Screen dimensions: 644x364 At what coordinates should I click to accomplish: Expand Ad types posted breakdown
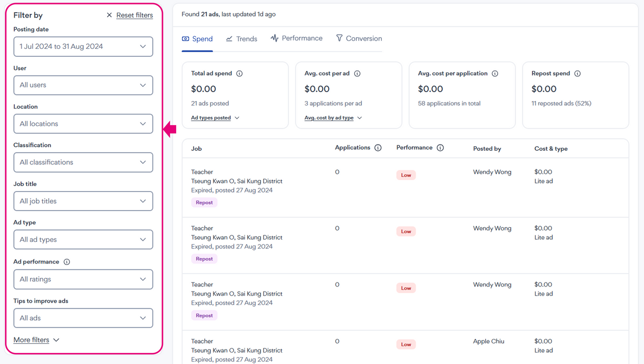pyautogui.click(x=215, y=118)
